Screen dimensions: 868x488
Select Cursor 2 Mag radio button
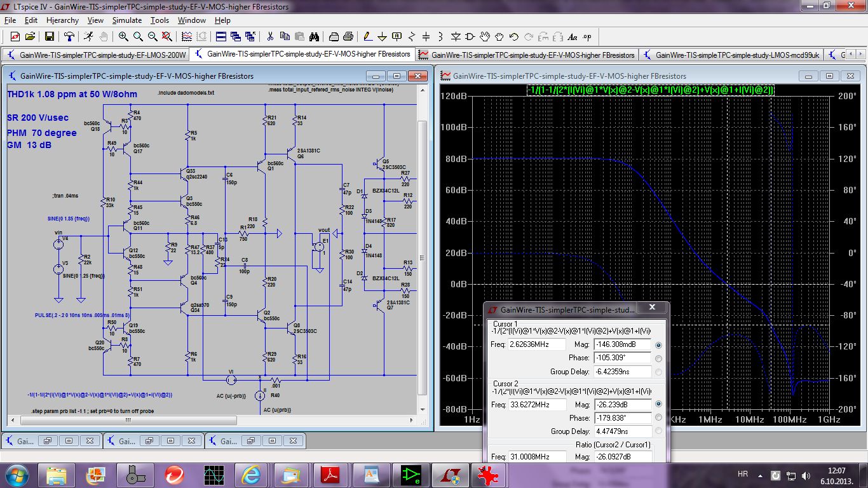[x=658, y=404]
